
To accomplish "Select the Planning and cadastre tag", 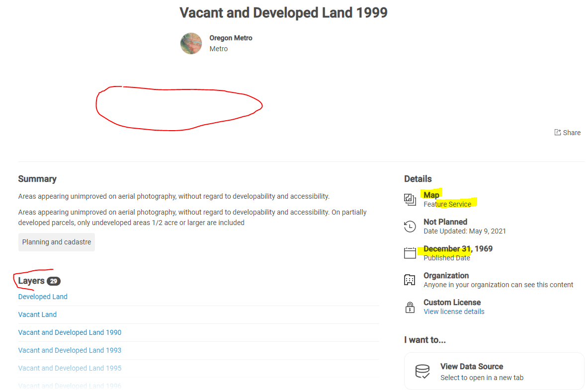I will click(x=56, y=242).
